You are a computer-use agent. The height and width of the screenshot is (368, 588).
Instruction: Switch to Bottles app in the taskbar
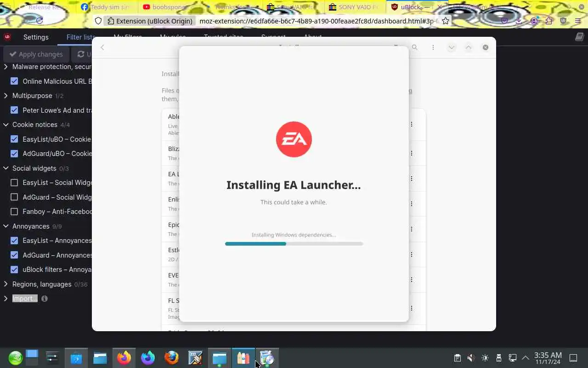(243, 357)
